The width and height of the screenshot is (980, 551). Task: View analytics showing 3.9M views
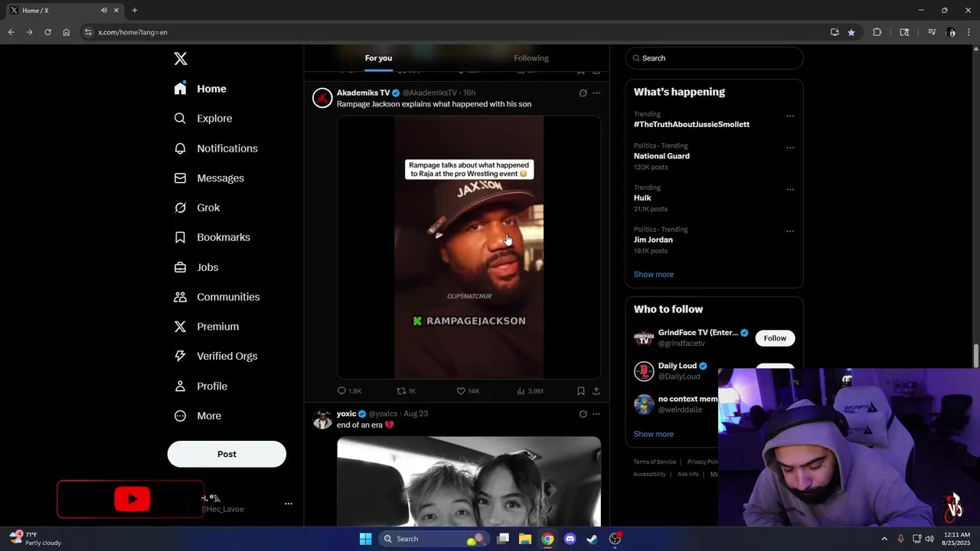click(x=530, y=391)
